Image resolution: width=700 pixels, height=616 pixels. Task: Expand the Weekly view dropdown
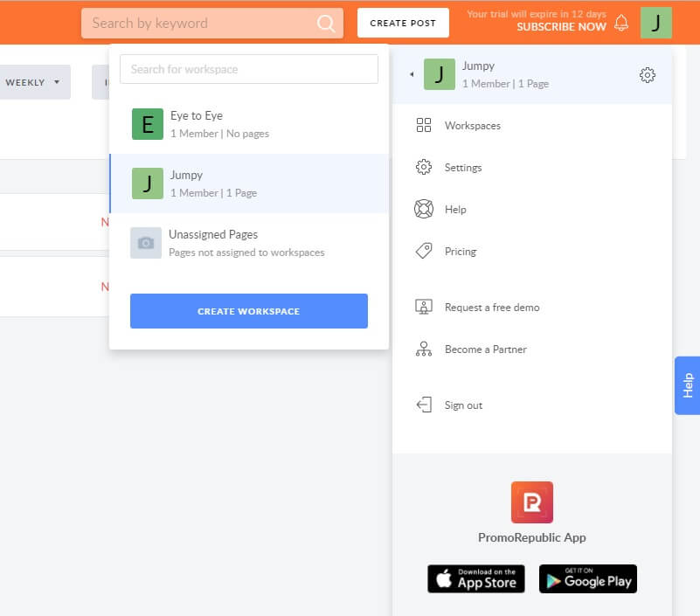(x=33, y=82)
